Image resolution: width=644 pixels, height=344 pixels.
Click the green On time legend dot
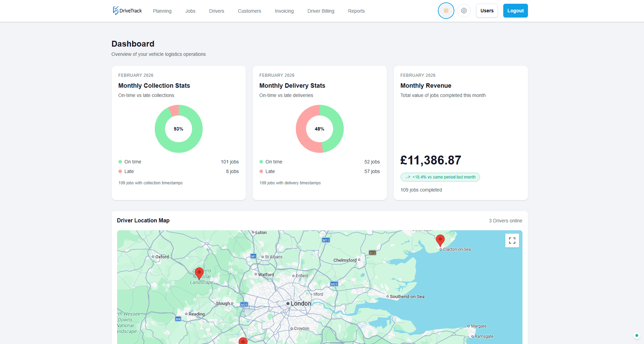tap(120, 161)
